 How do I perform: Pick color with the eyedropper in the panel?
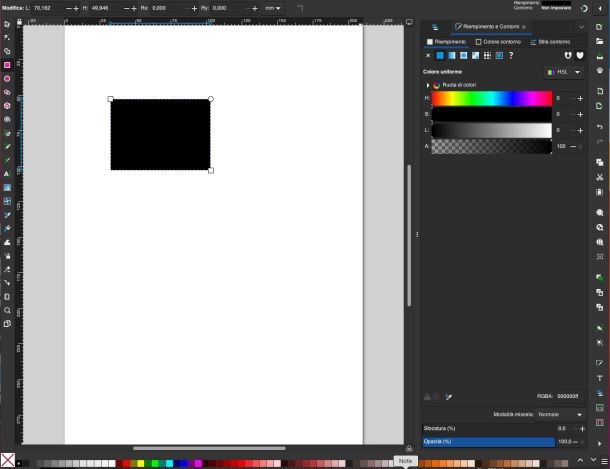[x=449, y=396]
